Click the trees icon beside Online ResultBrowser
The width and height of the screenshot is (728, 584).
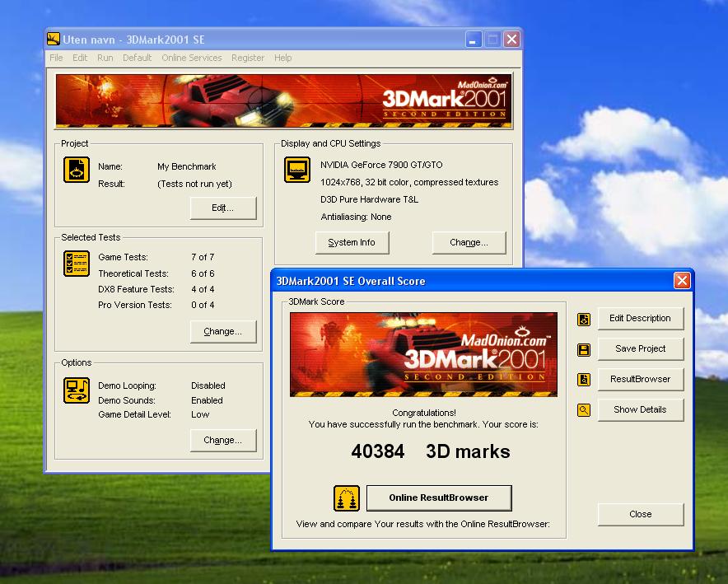347,498
